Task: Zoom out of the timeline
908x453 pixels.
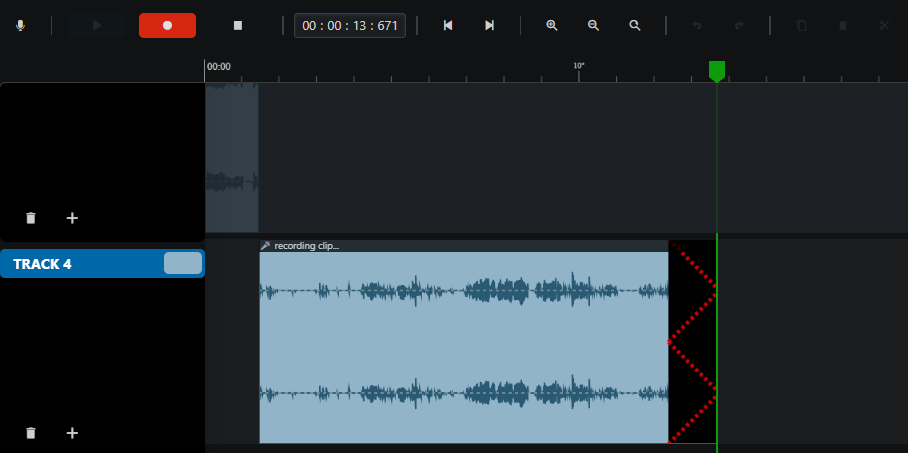Action: [x=594, y=25]
